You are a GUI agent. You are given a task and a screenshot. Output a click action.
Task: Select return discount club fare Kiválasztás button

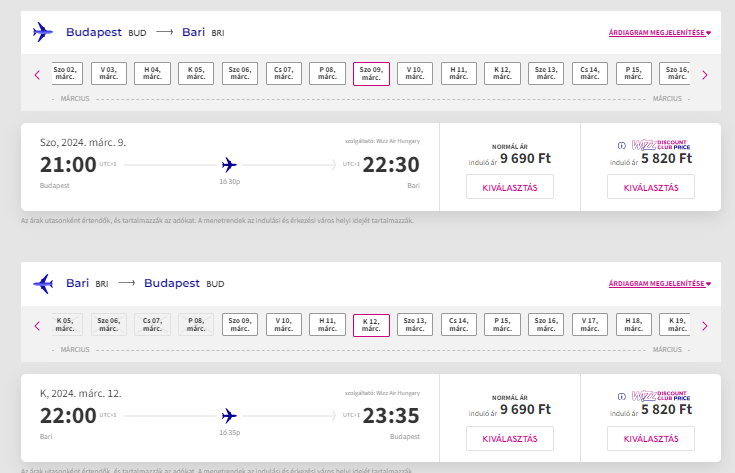(x=650, y=438)
